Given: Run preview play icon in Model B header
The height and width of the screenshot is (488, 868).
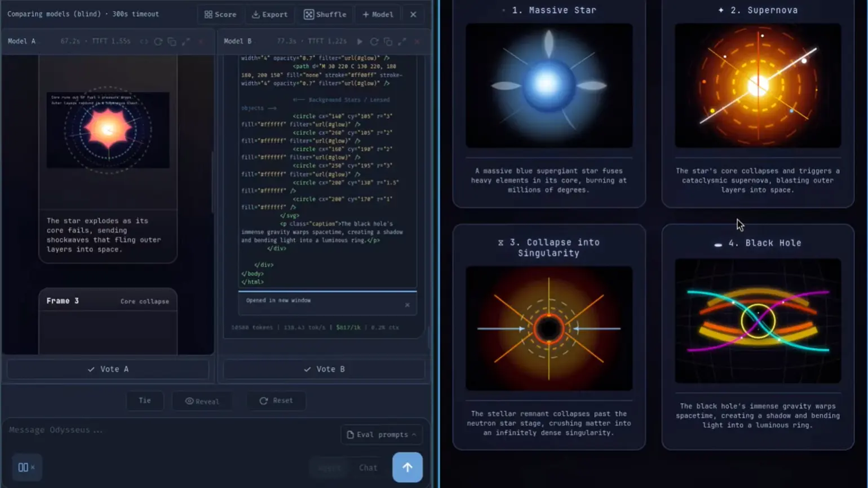Looking at the screenshot, I should click(360, 42).
